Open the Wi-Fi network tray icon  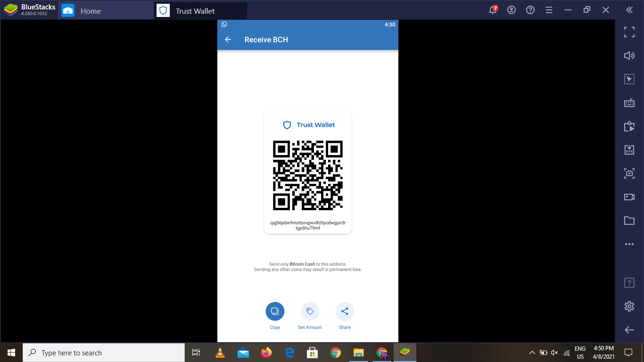pos(567,353)
